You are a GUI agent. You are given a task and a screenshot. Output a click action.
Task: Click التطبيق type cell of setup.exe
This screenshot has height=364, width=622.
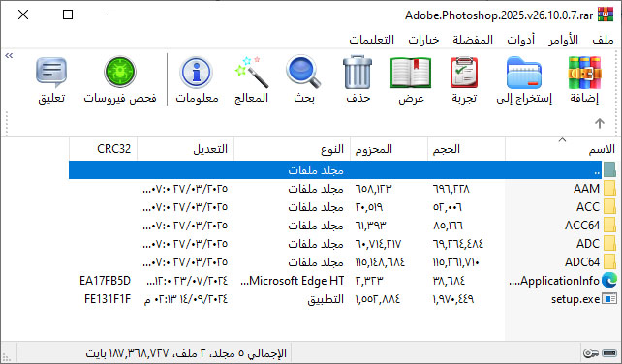click(x=326, y=299)
